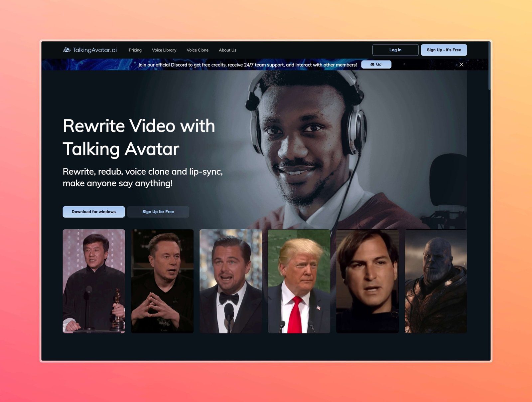Click Sign Up - It's Free
This screenshot has width=532, height=402.
tap(444, 50)
